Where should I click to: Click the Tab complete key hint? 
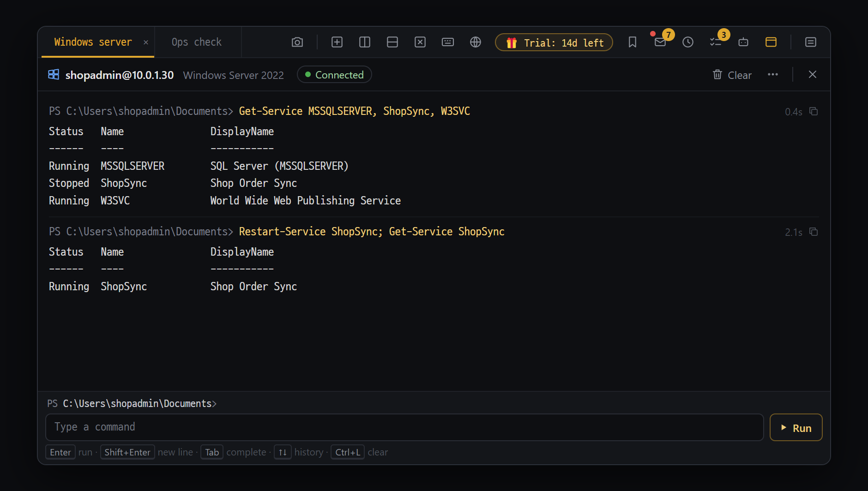click(212, 452)
